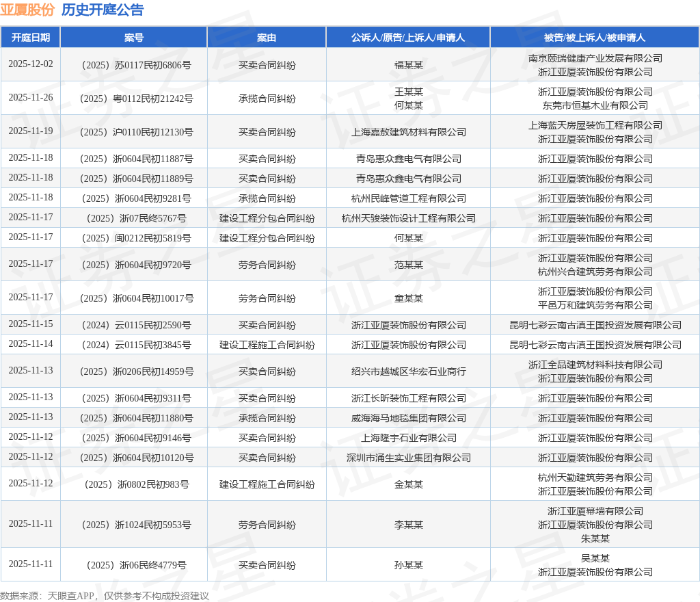Click the 被告/被上诉人/被申请人 header
700x602 pixels.
(x=595, y=38)
